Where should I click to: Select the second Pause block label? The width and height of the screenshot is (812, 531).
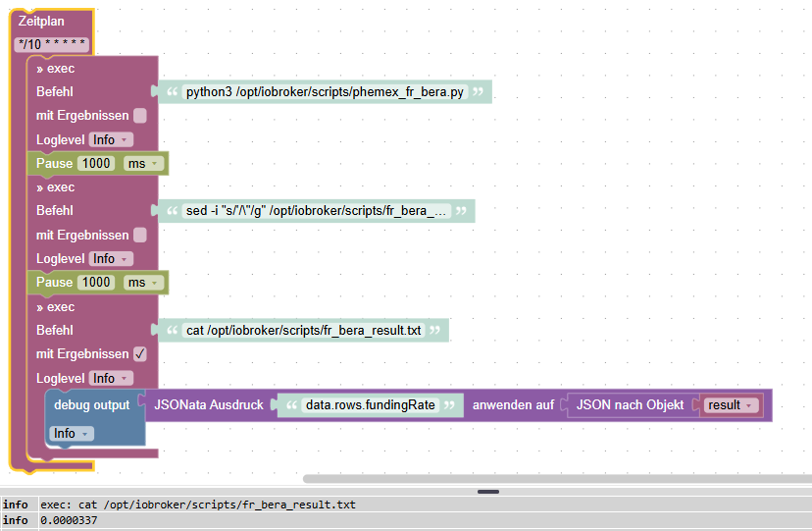pos(54,283)
